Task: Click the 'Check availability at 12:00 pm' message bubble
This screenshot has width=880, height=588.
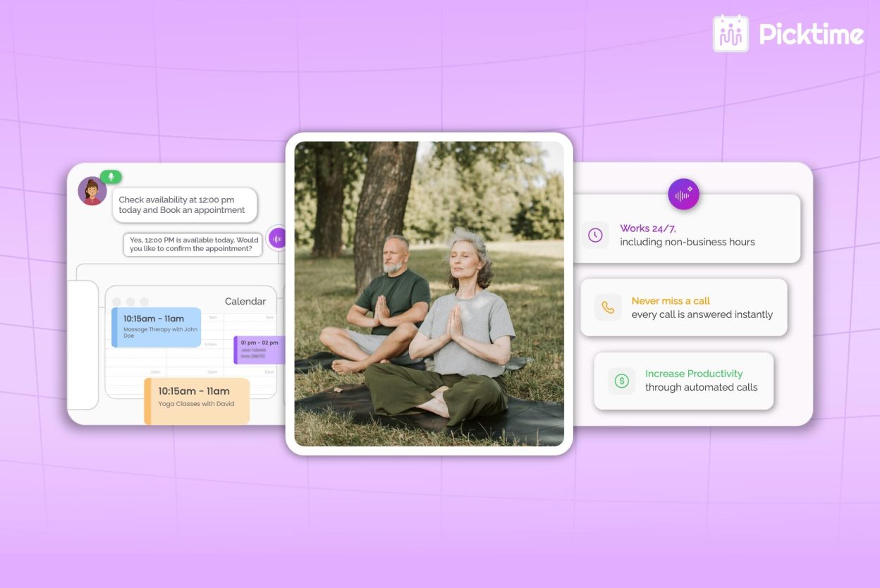Action: pyautogui.click(x=185, y=205)
